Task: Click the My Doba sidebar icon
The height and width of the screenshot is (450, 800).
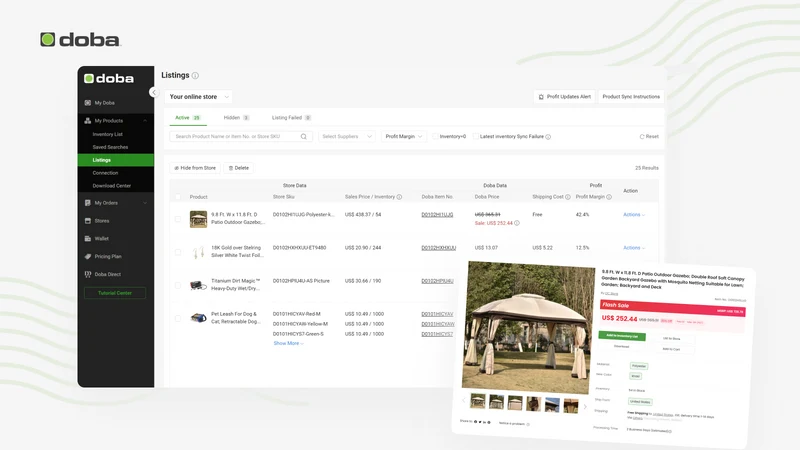Action: pyautogui.click(x=88, y=103)
